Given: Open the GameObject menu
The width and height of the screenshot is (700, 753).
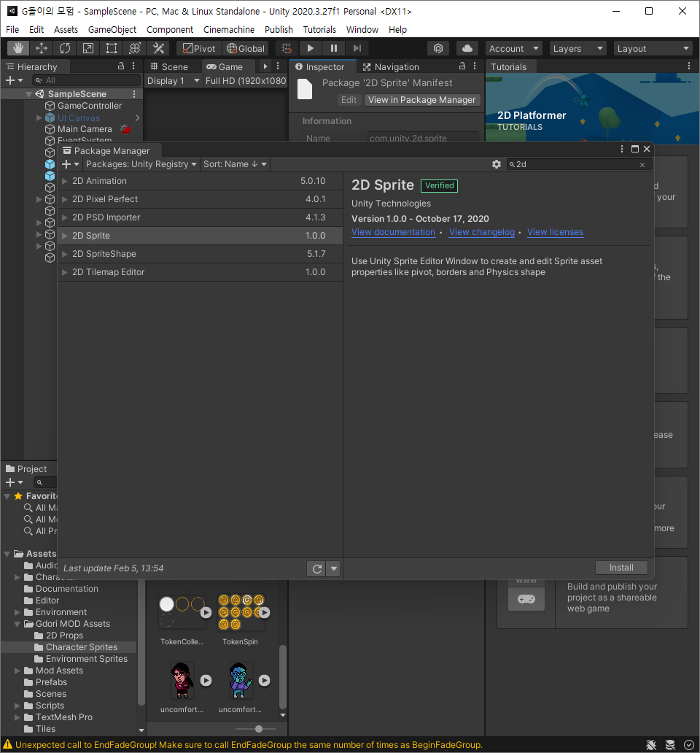Looking at the screenshot, I should point(112,29).
